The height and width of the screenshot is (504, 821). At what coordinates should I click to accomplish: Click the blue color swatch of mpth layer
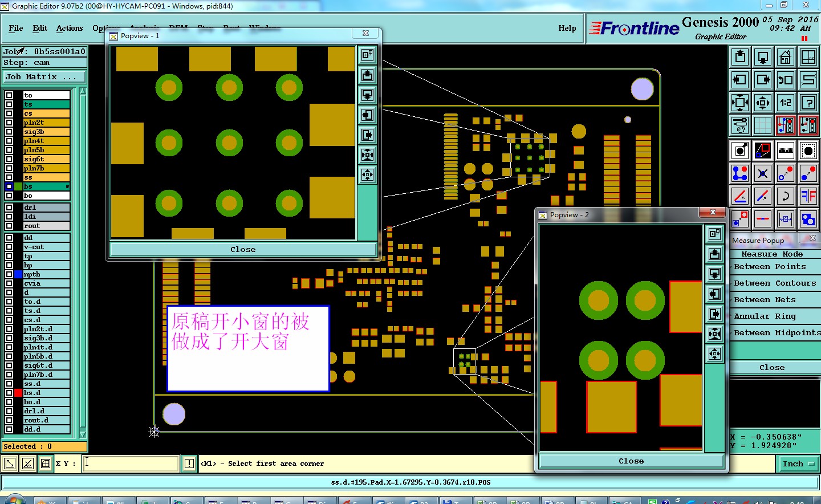[18, 274]
